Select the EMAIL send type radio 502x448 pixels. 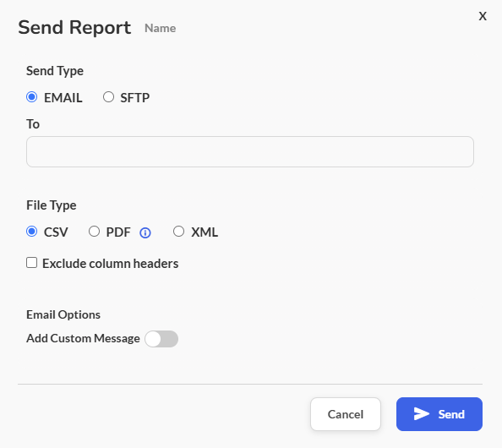pyautogui.click(x=32, y=96)
